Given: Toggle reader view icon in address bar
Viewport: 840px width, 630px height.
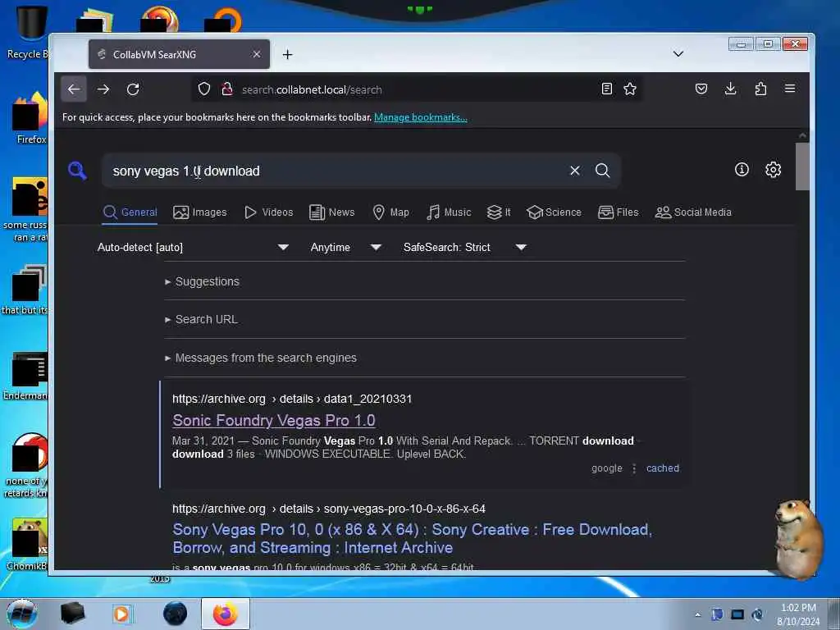Looking at the screenshot, I should (x=606, y=89).
